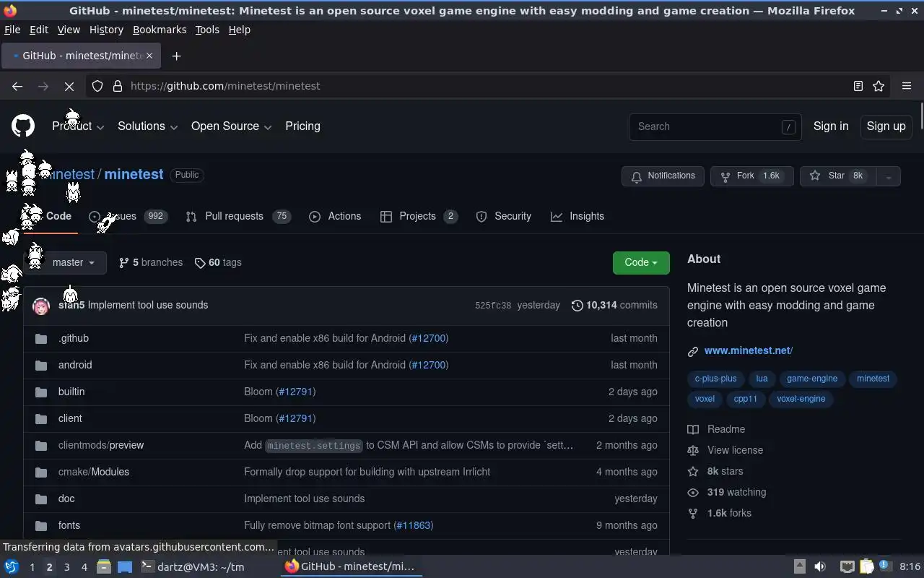Toggle reader view icon in address bar
This screenshot has height=578, width=924.
[858, 86]
